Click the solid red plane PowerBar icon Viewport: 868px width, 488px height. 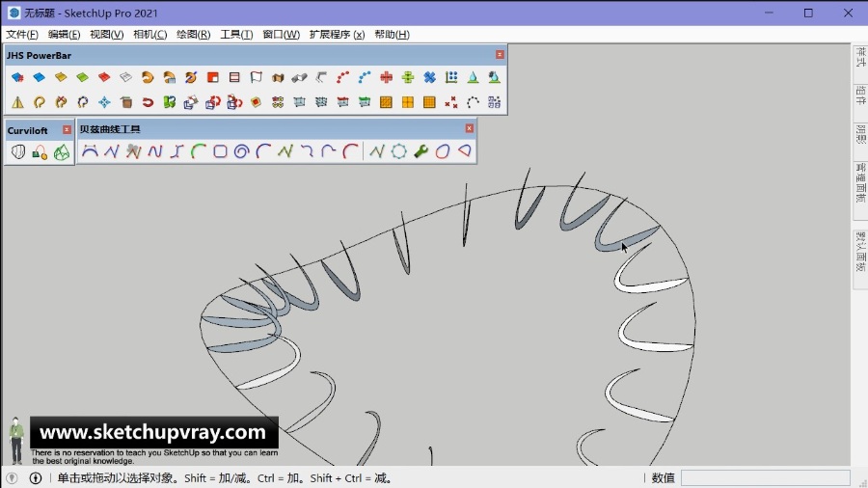104,77
